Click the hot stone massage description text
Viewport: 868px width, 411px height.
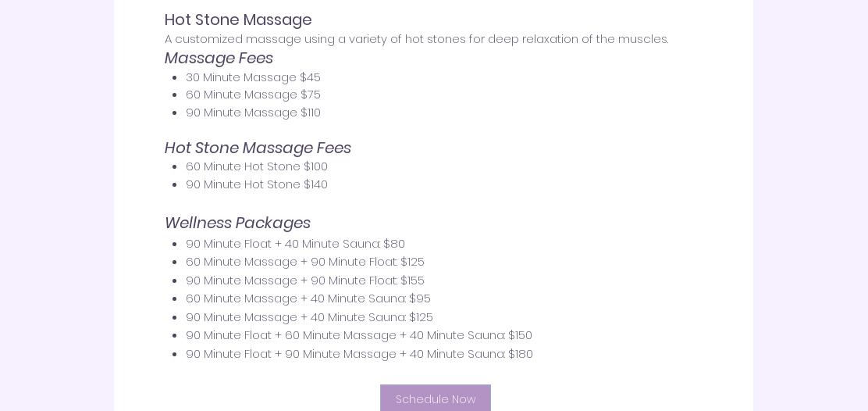(x=416, y=39)
